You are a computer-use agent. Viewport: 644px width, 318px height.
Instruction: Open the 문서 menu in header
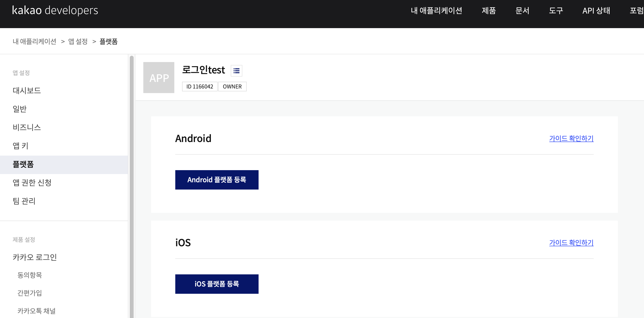pos(522,10)
